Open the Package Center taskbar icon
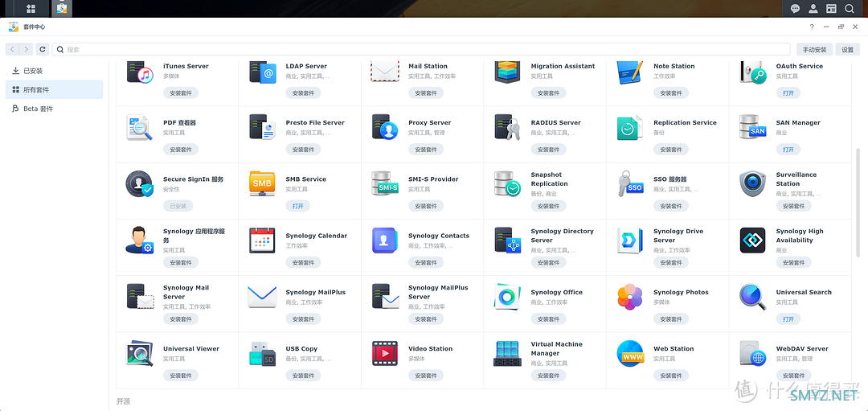 click(62, 8)
